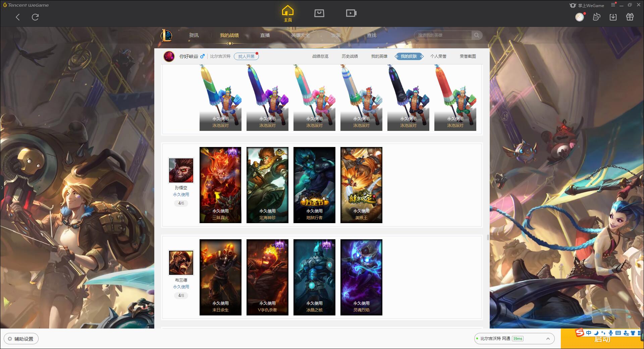Open the 历史战绩 sub-tab
This screenshot has height=349, width=644.
(350, 56)
